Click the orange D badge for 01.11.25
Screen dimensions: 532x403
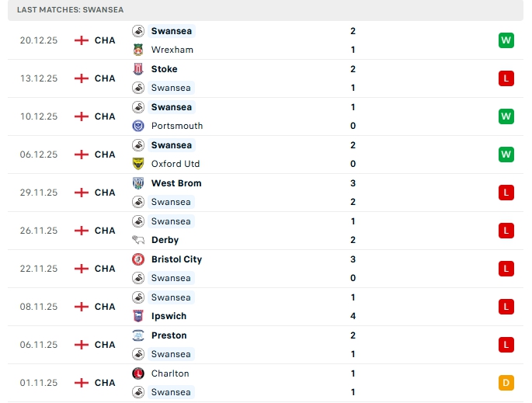pyautogui.click(x=506, y=383)
